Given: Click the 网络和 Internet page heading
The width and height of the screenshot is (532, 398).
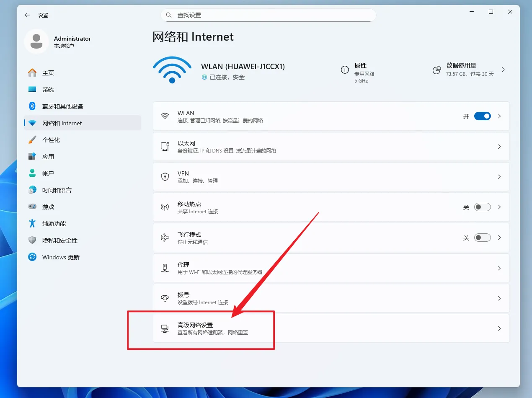Looking at the screenshot, I should coord(193,37).
